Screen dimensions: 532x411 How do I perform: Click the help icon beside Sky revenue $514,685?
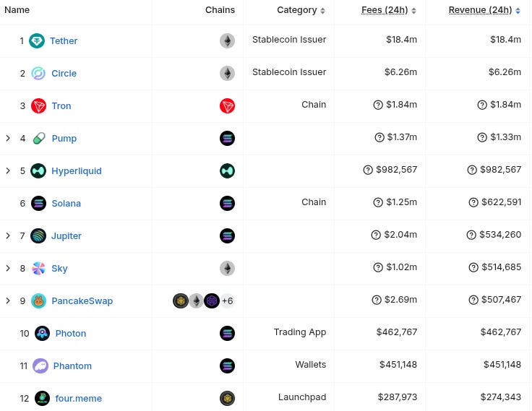[x=473, y=267]
